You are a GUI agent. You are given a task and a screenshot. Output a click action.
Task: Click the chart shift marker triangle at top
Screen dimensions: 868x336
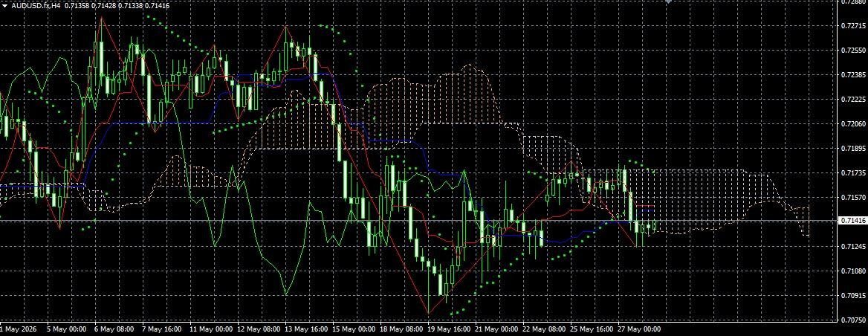(x=669, y=1)
